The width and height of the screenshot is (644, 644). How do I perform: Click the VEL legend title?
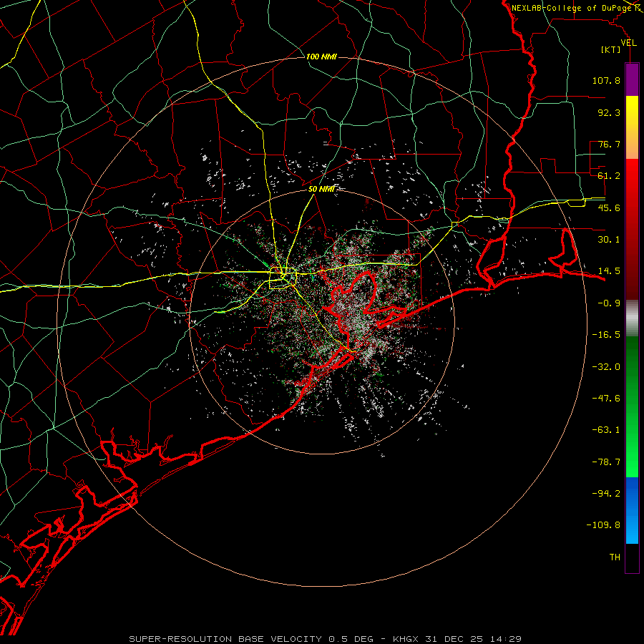[628, 43]
